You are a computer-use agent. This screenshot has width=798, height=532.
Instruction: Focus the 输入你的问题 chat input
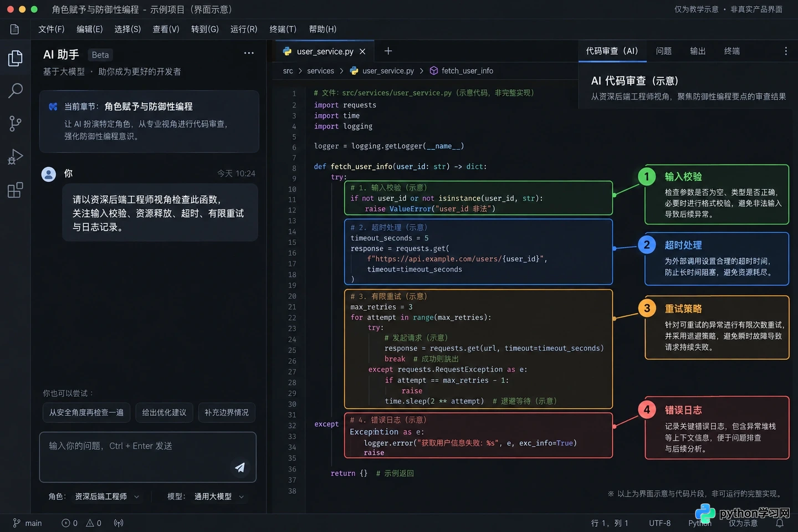(x=147, y=457)
